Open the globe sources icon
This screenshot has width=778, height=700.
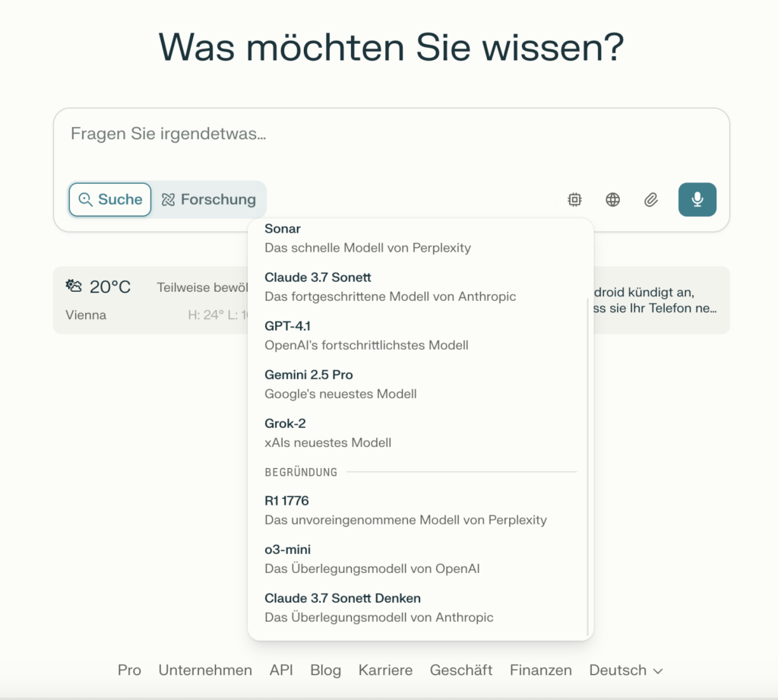tap(612, 200)
